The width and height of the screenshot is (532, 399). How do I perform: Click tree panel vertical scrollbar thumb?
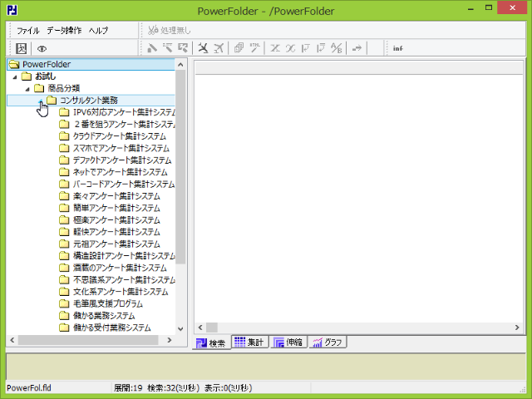[x=180, y=167]
